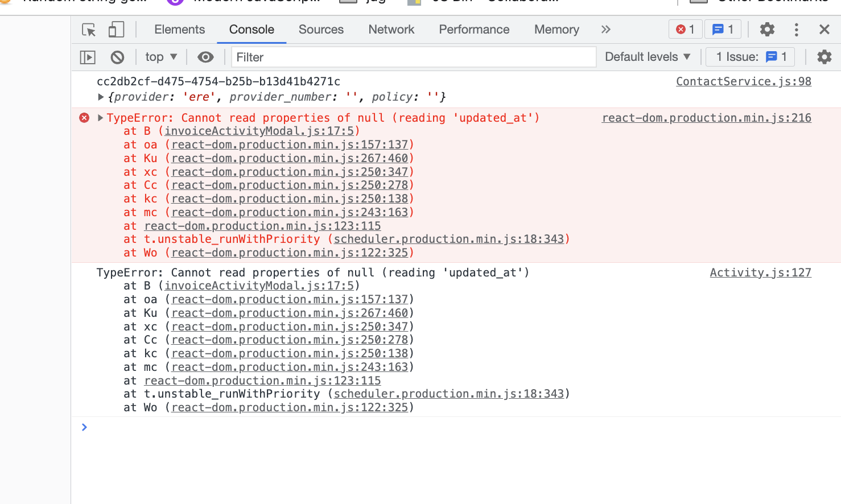Expand the provider object in the log
The height and width of the screenshot is (504, 841).
click(x=101, y=97)
